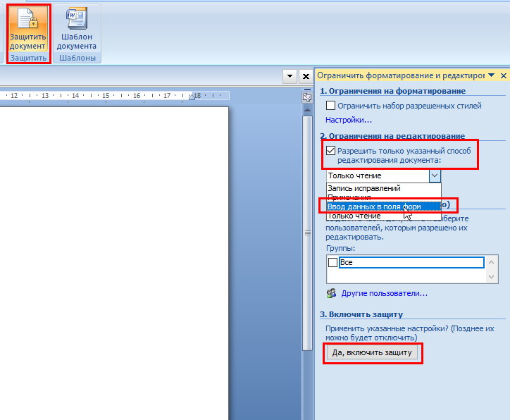The image size is (510, 420).
Task: Click groups list scroll up arrow
Action: click(x=492, y=262)
